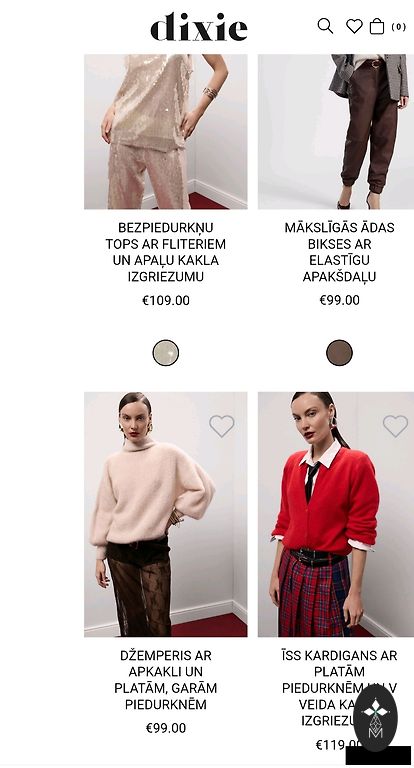Select the beige sequin color swatch
This screenshot has width=414, height=768.
coord(166,353)
